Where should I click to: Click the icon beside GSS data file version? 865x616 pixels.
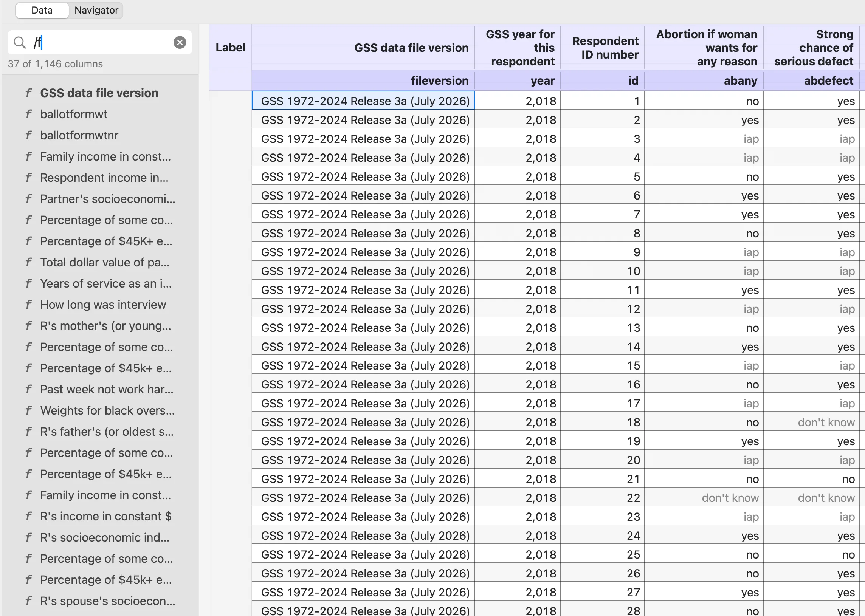click(x=29, y=93)
